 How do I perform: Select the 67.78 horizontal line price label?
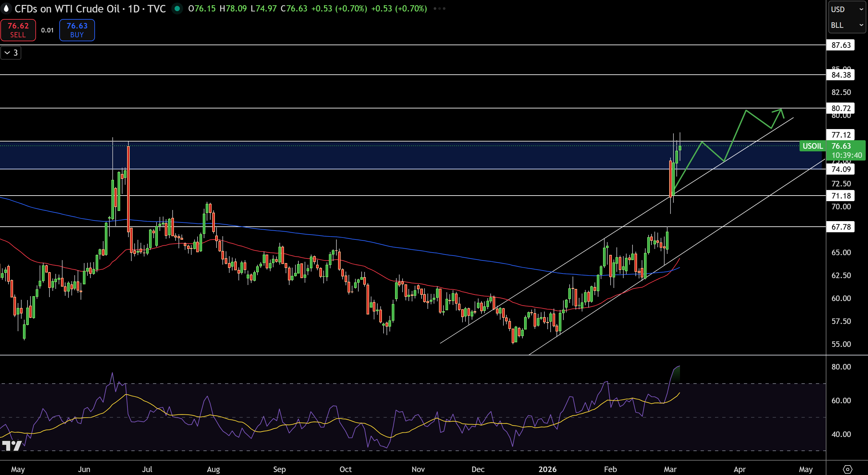840,227
